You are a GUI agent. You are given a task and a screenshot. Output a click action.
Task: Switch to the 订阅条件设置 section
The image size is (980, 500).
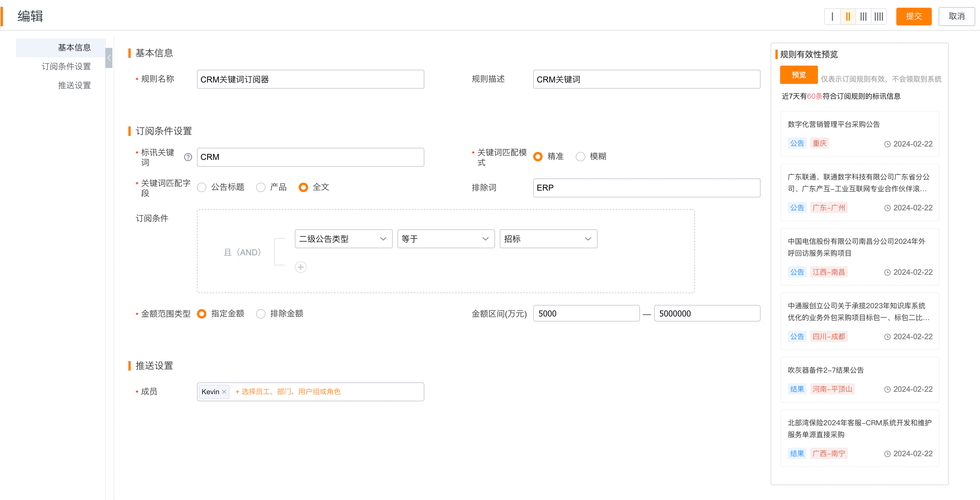pyautogui.click(x=66, y=66)
